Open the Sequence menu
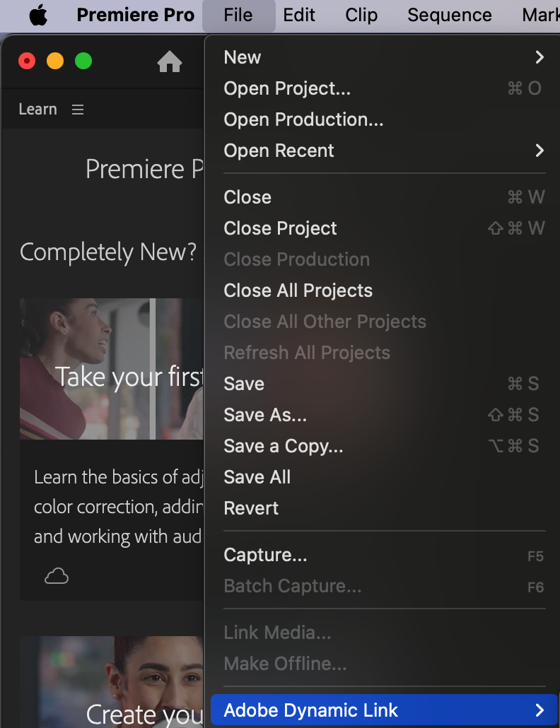The image size is (560, 728). click(x=450, y=16)
